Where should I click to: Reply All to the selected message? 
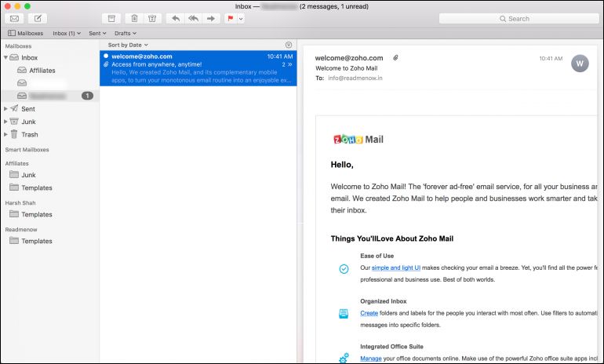(x=194, y=19)
